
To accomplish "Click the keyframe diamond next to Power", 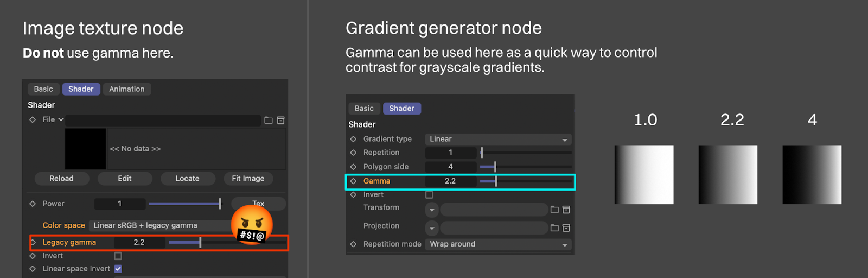I will click(33, 204).
